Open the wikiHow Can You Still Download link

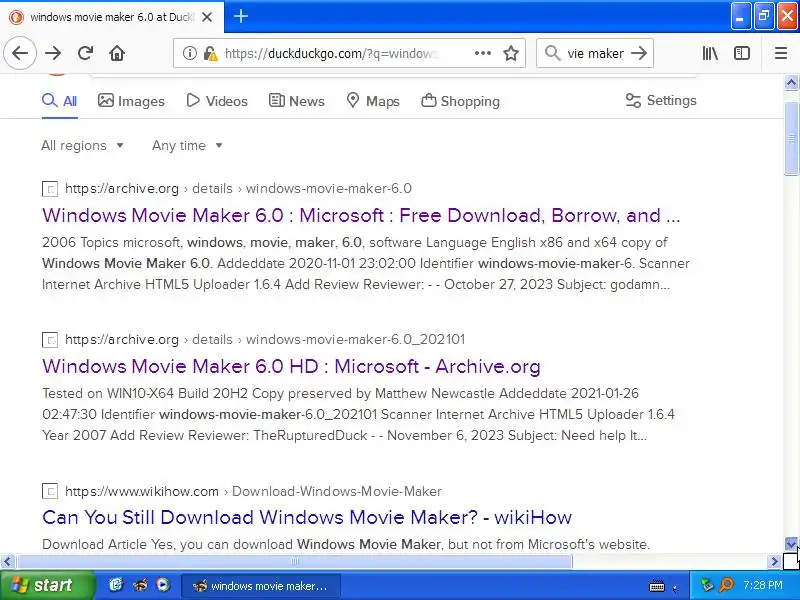click(307, 517)
